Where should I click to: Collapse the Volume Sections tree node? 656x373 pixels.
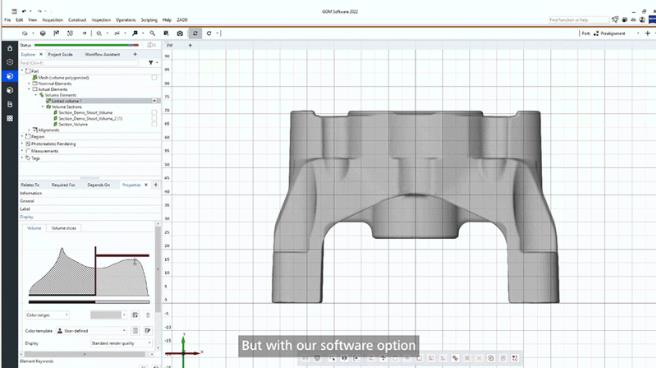[x=43, y=107]
